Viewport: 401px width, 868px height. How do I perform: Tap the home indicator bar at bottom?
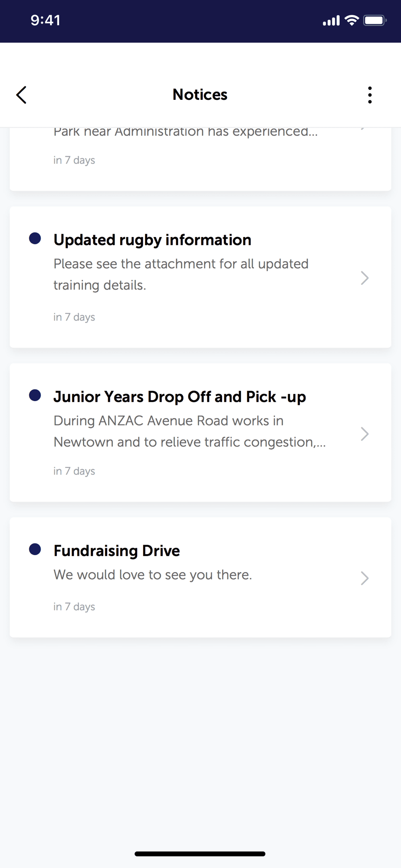(200, 854)
